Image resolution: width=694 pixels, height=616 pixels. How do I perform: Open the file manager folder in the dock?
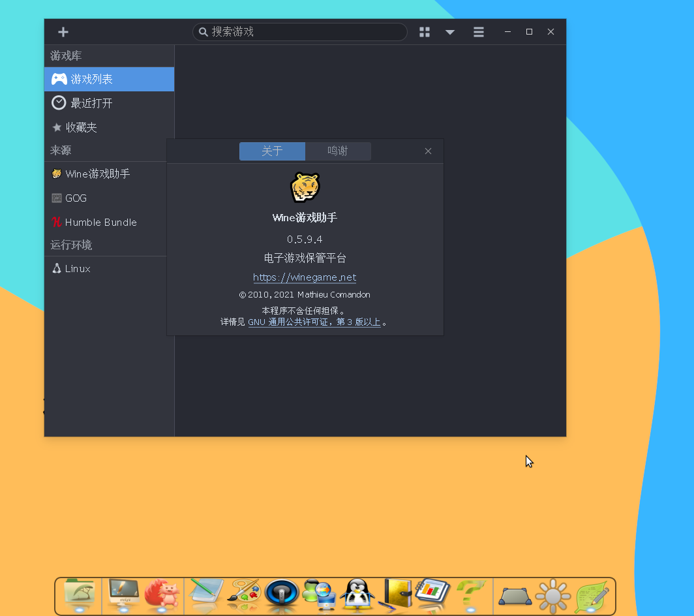coord(79,593)
